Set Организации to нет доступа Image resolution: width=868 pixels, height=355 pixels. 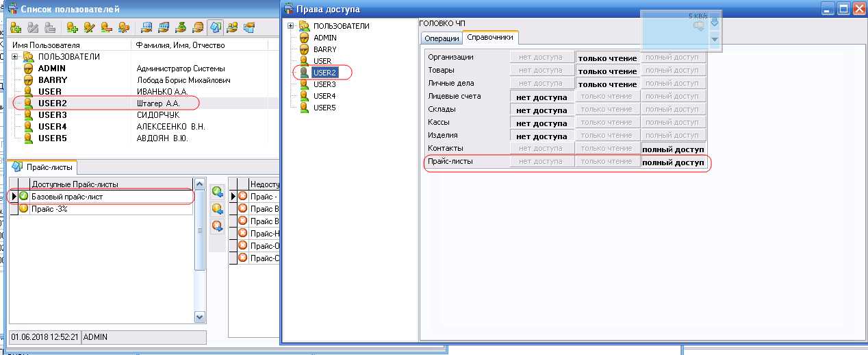(x=541, y=58)
